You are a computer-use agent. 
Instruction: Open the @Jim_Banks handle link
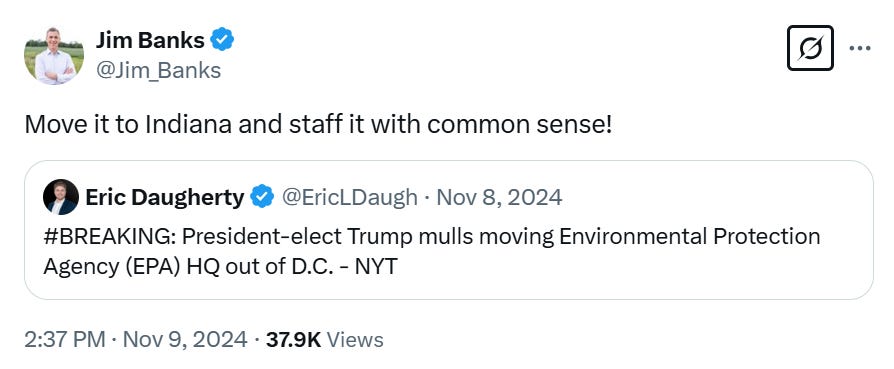pyautogui.click(x=158, y=70)
